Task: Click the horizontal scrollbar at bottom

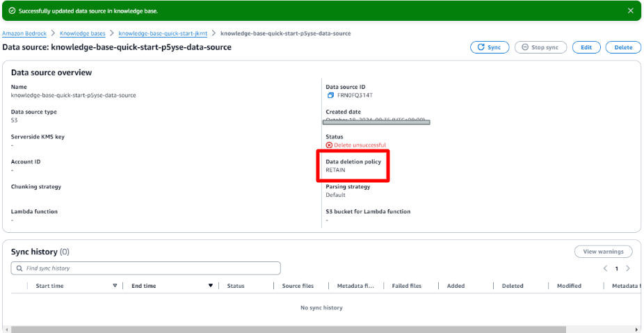Action: [287, 330]
